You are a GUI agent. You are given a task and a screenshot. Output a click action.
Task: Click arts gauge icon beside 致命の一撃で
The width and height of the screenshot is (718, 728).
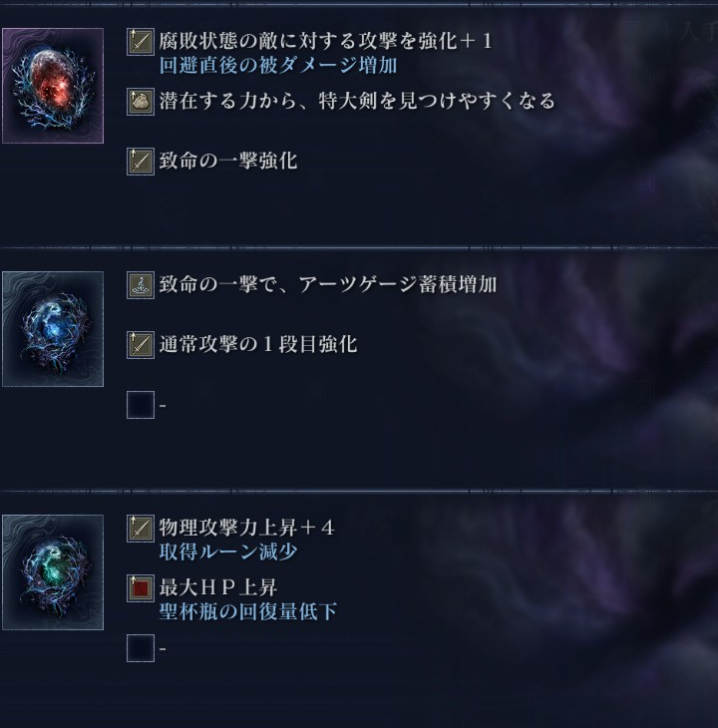141,285
